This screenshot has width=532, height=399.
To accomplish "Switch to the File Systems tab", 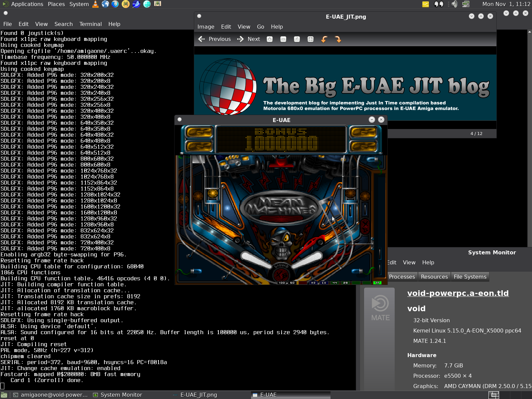I will tap(470, 277).
